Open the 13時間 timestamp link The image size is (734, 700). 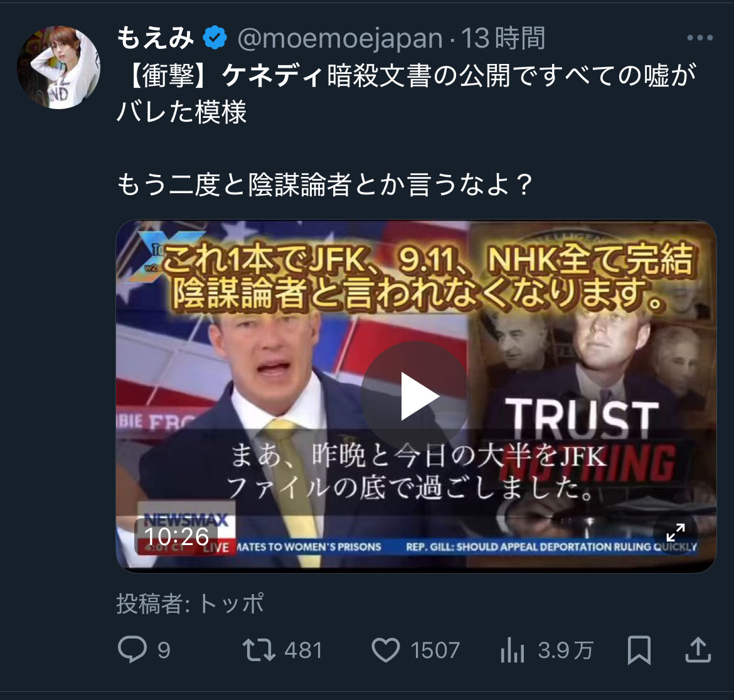click(x=504, y=38)
